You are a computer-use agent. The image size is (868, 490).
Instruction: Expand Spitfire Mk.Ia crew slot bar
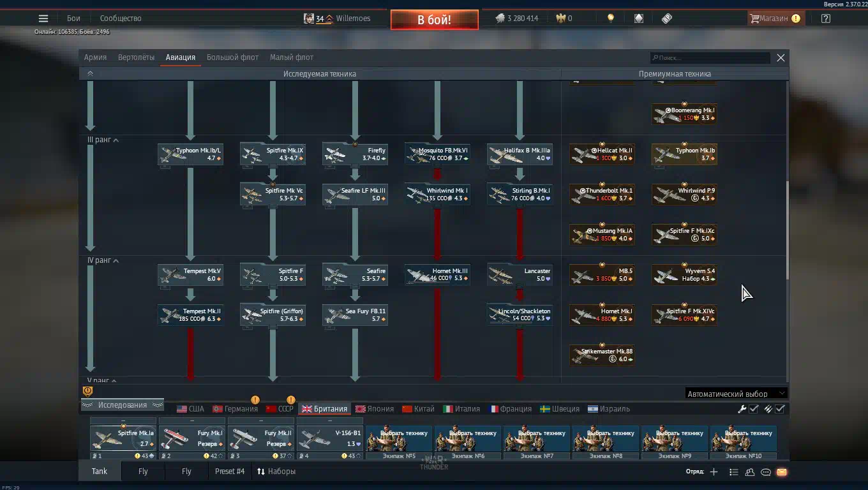point(123,421)
